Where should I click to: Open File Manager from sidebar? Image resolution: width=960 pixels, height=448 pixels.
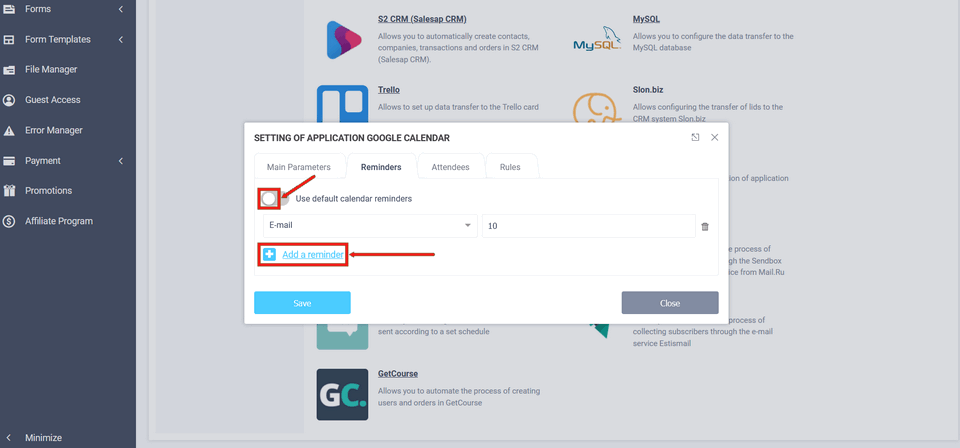51,70
